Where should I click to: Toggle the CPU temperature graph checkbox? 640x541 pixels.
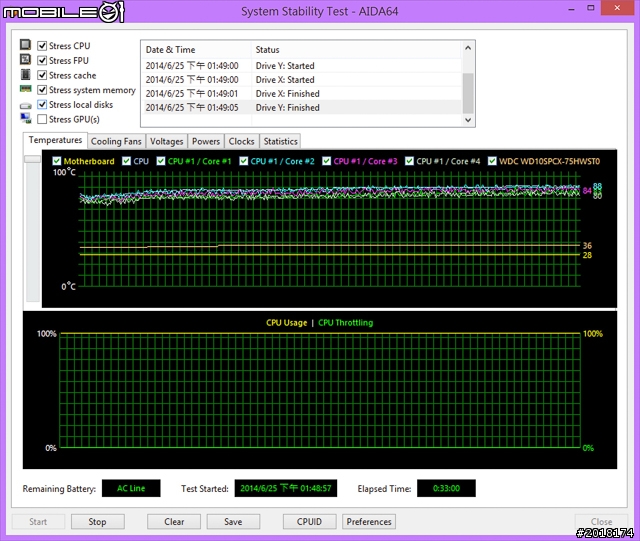(x=127, y=161)
